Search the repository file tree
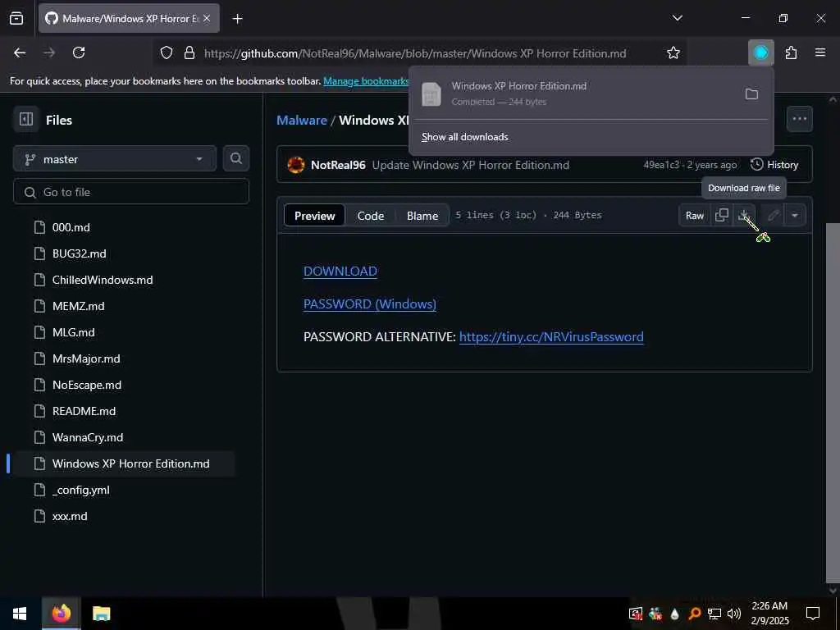Viewport: 840px width, 630px height. point(235,158)
